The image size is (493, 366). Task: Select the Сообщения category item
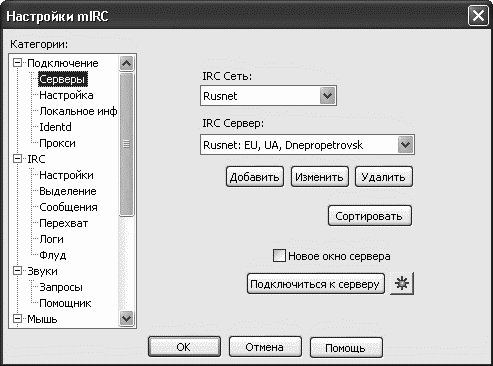point(68,207)
